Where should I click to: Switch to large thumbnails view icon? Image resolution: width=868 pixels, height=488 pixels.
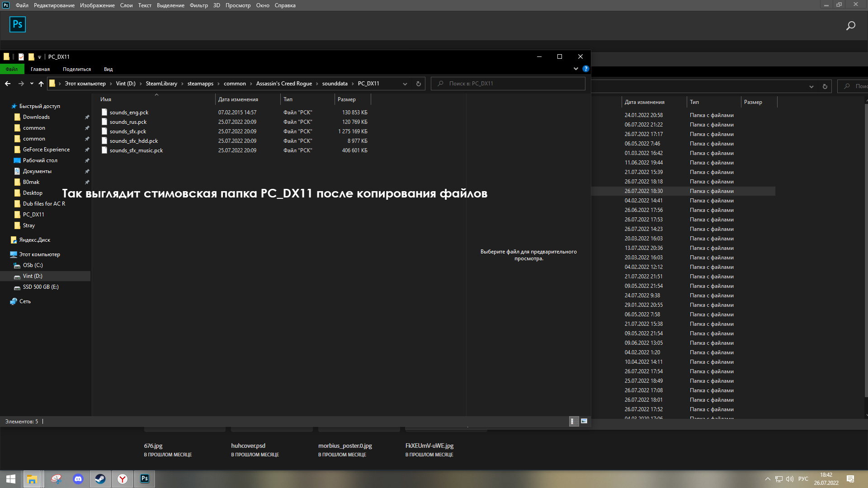pos(584,421)
